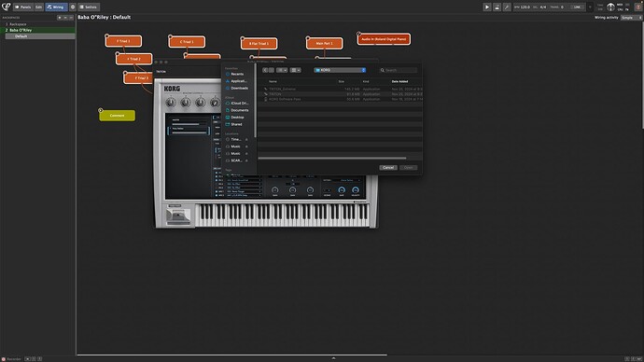Click the red panic icon in top-right corner
644x362 pixels.
[638, 7]
